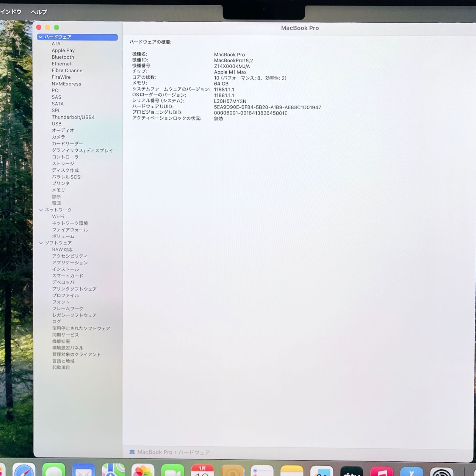Select ストレージ in the sidebar

click(x=63, y=164)
